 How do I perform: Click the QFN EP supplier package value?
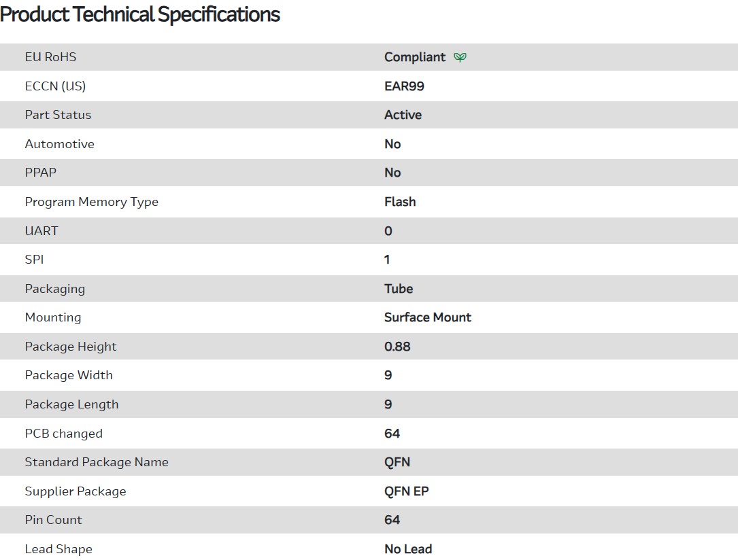pos(406,491)
